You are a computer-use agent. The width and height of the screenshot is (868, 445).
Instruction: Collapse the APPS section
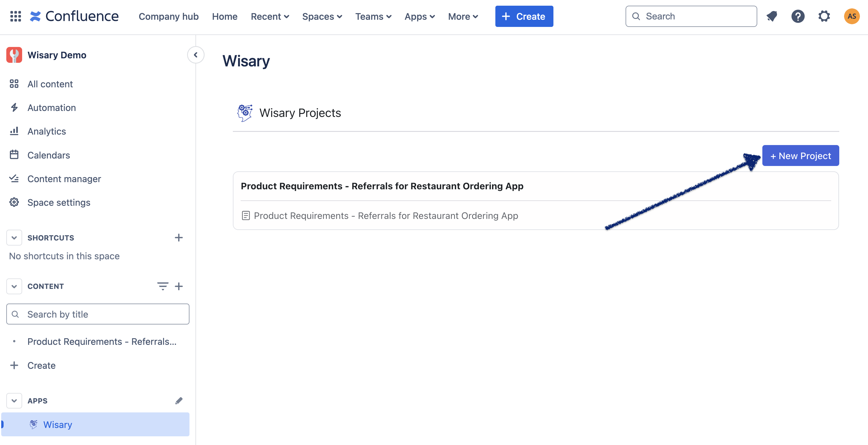[x=15, y=401]
